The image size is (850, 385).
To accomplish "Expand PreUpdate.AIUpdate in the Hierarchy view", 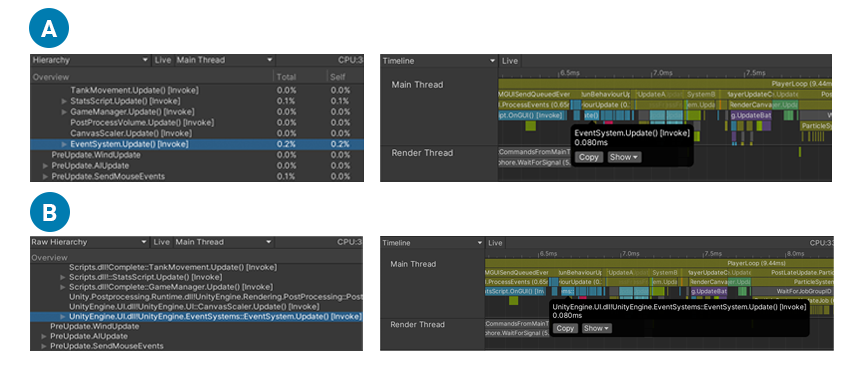I will point(46,166).
